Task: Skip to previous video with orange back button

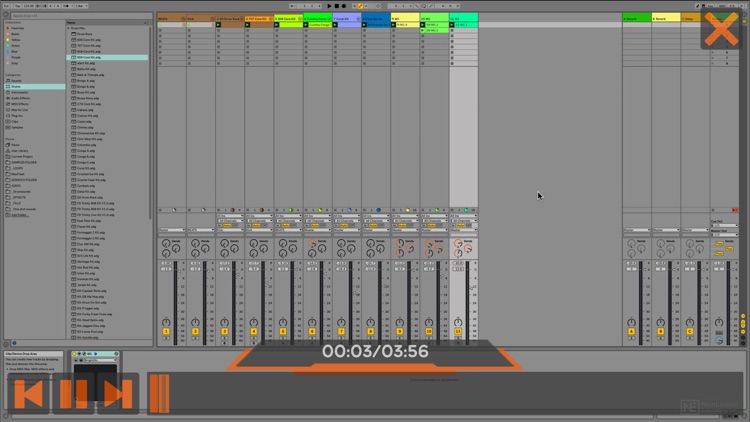Action: point(29,394)
